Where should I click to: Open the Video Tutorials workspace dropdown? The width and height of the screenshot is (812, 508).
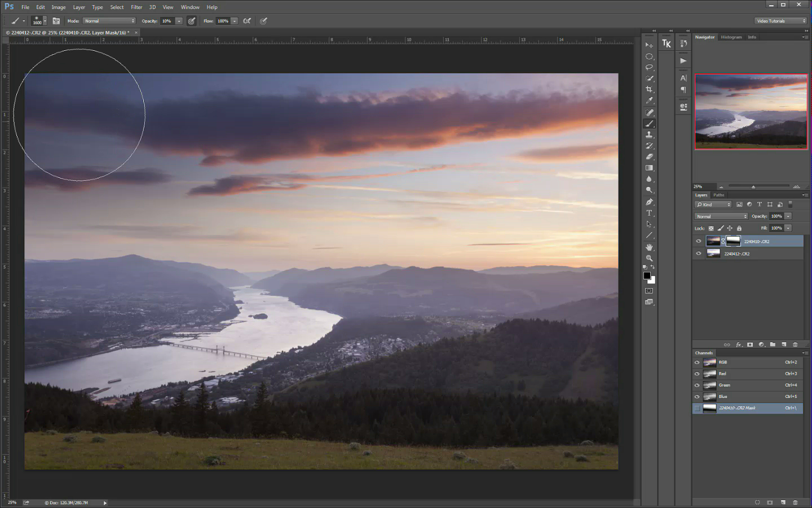point(781,21)
